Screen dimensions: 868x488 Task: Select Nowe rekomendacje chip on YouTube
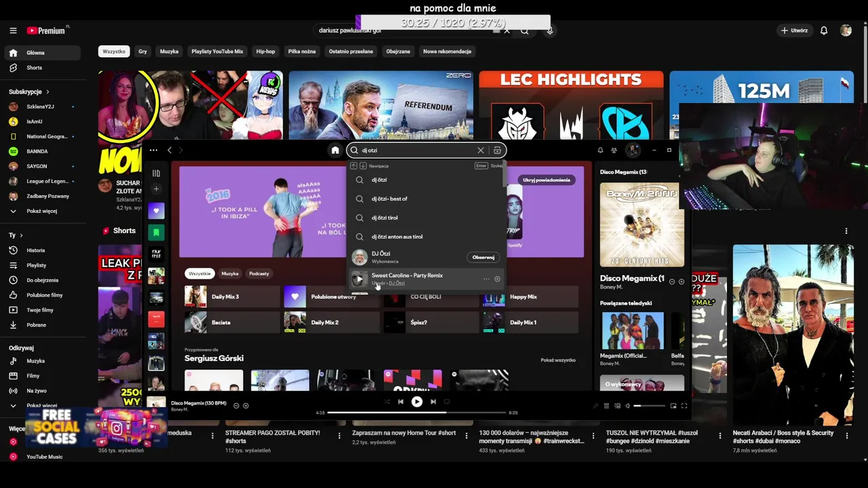[447, 52]
